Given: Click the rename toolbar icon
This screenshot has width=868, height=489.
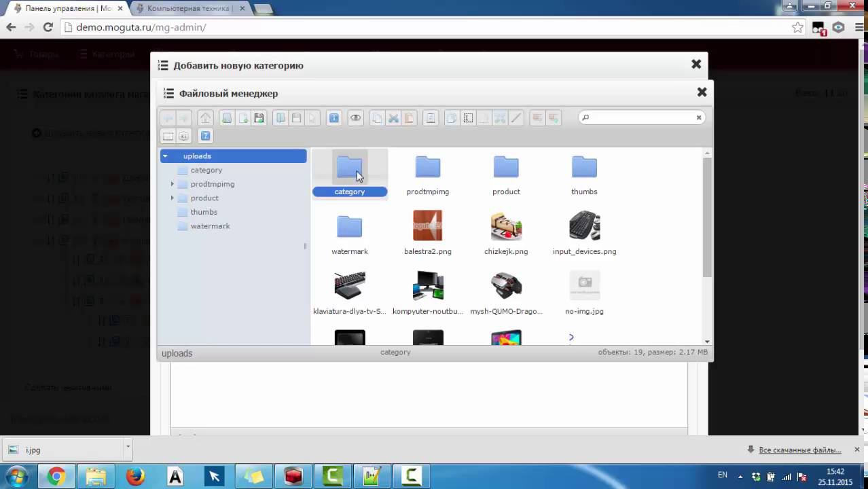Looking at the screenshot, I should pos(468,118).
